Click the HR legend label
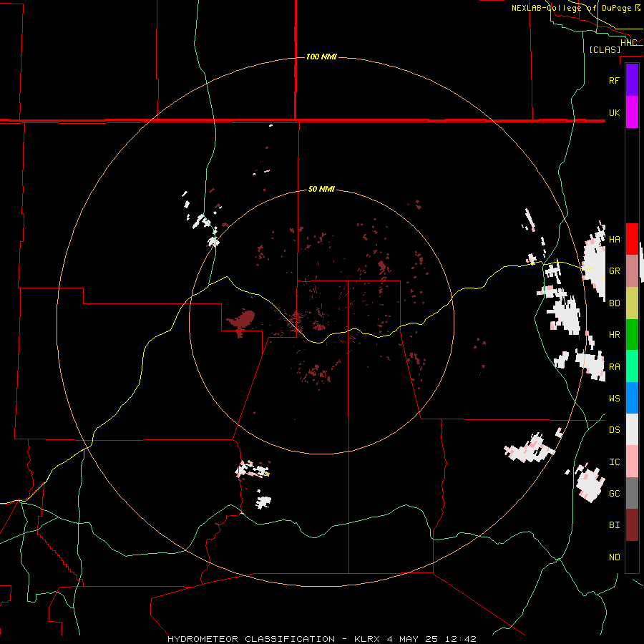Screen dimensions: 644x644 pyautogui.click(x=614, y=335)
